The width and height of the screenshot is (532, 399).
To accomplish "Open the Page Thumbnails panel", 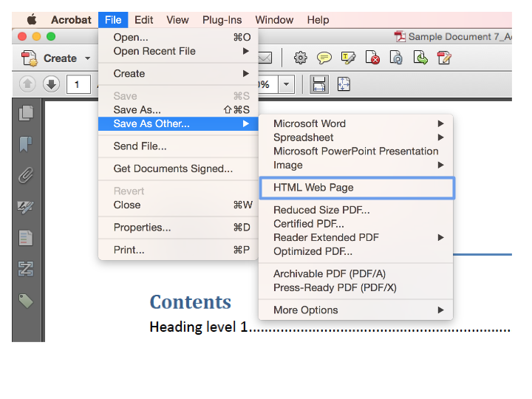I will tap(26, 113).
